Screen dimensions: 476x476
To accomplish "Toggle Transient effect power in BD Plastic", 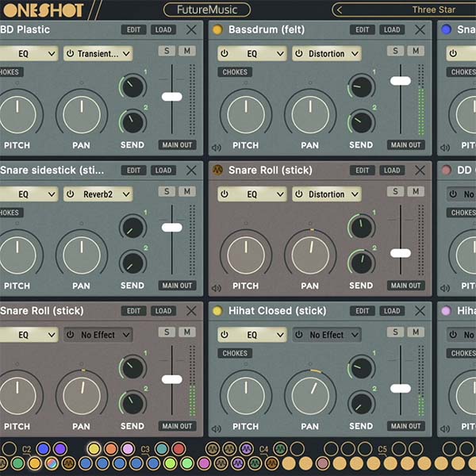I will [x=70, y=53].
